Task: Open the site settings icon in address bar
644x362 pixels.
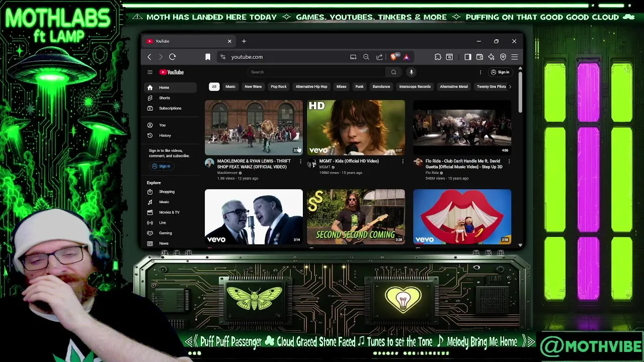Action: (223, 57)
